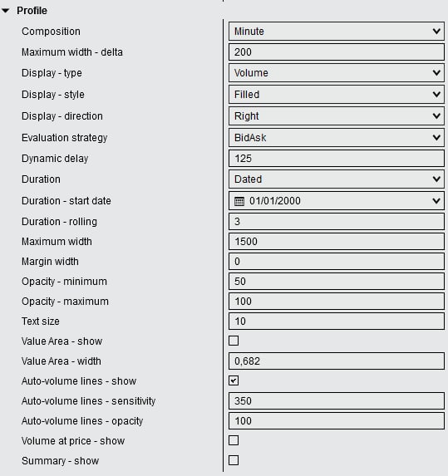
Task: Tick the Summary - show checkbox
Action: click(x=234, y=460)
